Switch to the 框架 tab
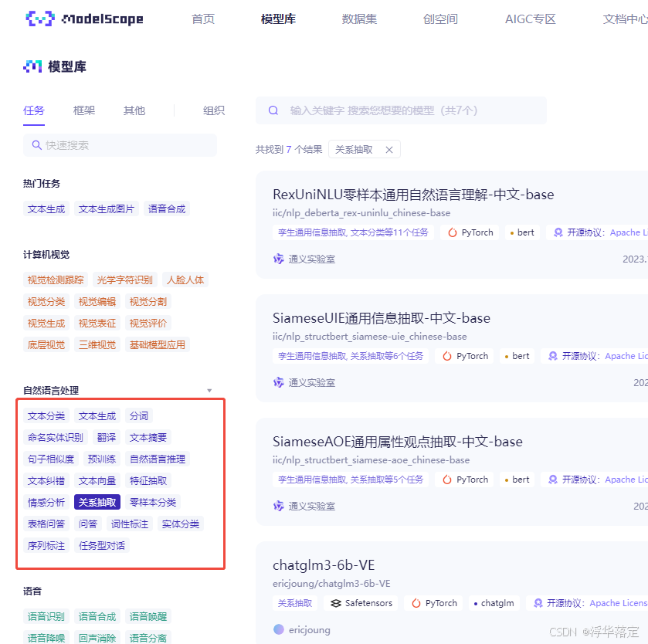The height and width of the screenshot is (644, 648). (84, 110)
